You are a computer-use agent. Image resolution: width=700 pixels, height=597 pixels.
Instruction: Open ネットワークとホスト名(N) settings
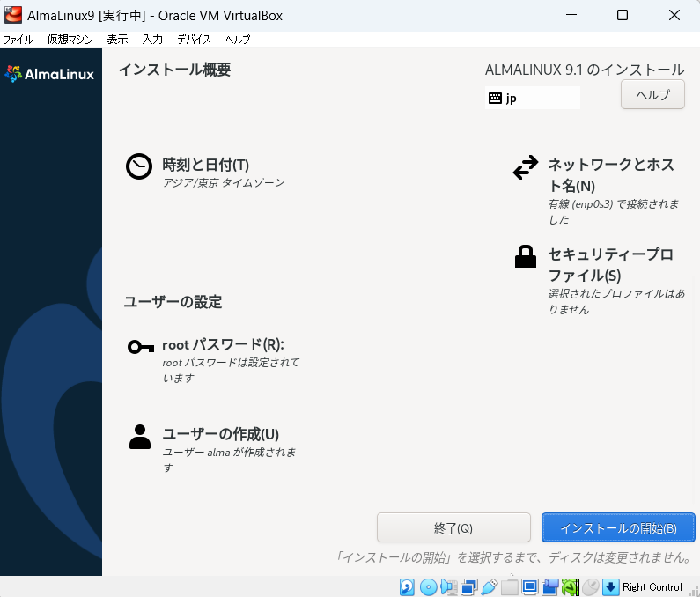(611, 175)
